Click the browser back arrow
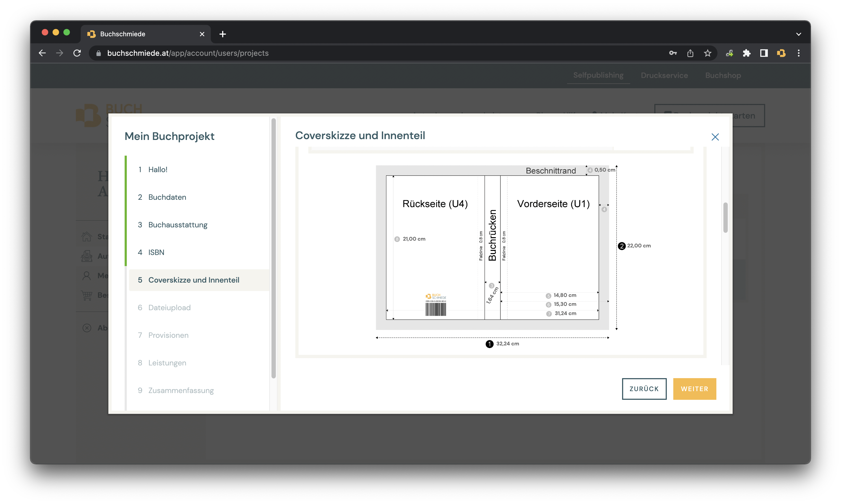The image size is (841, 504). tap(42, 53)
